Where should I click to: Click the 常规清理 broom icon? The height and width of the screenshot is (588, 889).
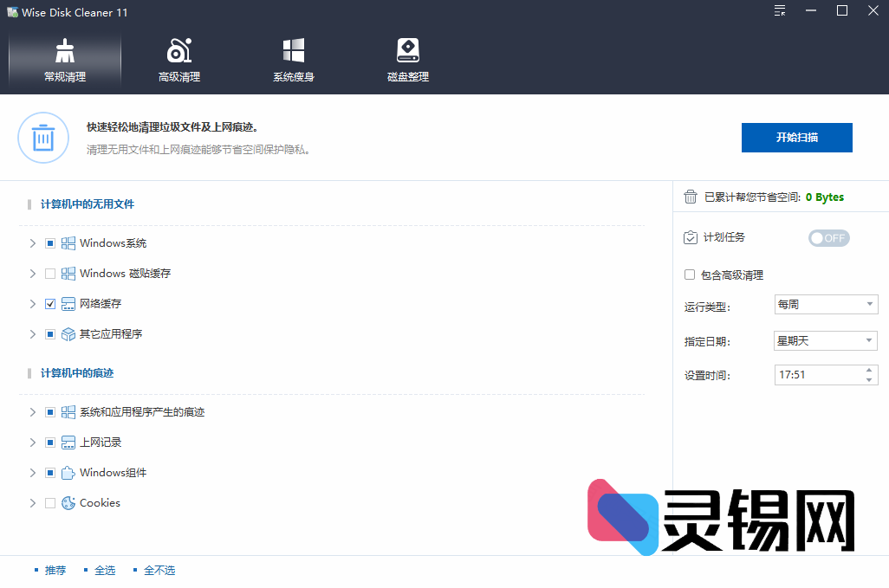[x=64, y=49]
